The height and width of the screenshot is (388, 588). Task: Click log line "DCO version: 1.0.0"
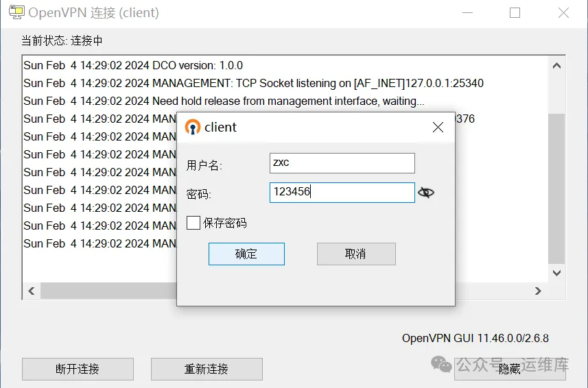coord(133,66)
